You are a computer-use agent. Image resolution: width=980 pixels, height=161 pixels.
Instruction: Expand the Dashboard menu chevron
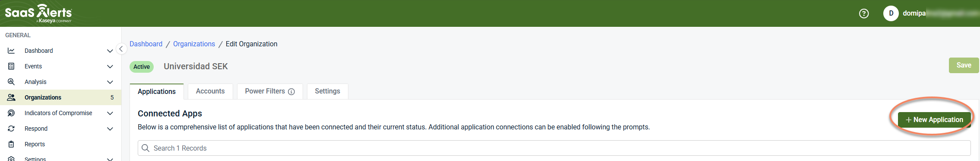click(110, 51)
